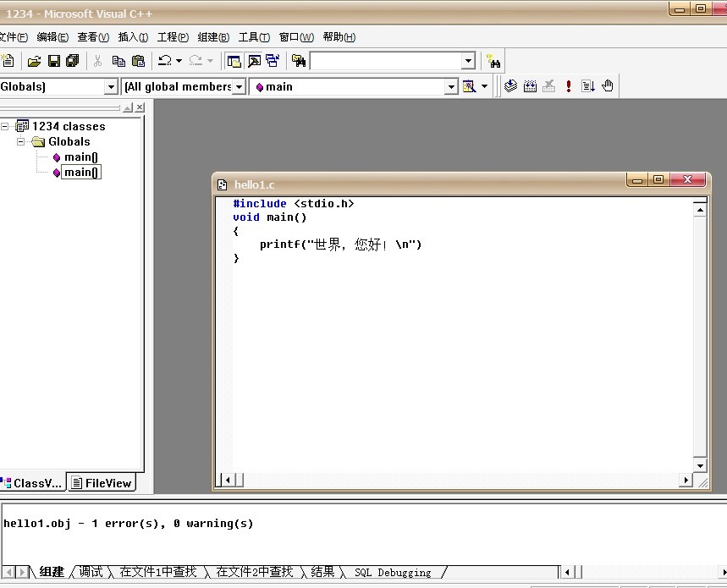Select the 结果 output tab
Viewport: 727px width, 588px height.
tap(322, 572)
